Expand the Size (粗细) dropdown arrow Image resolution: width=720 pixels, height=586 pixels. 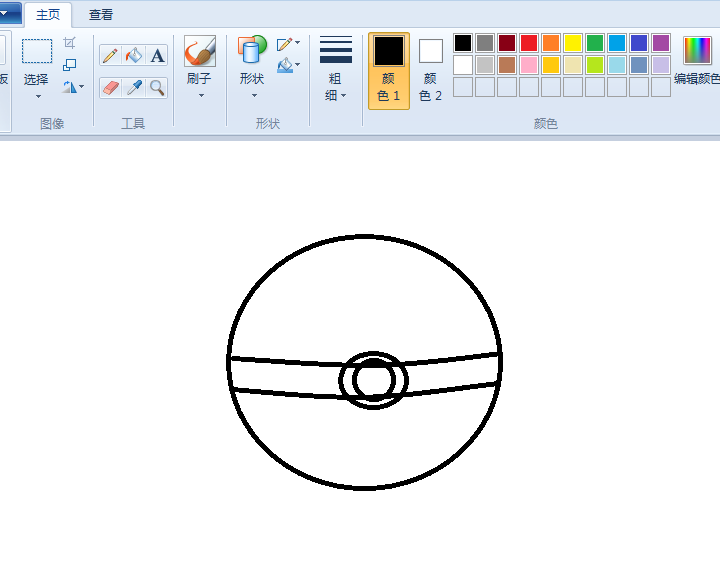coord(343,96)
